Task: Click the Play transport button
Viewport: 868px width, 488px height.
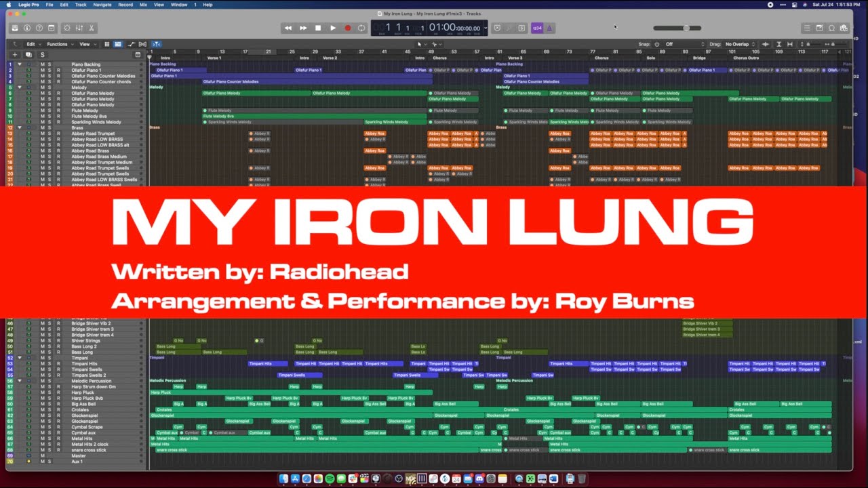Action: click(x=333, y=28)
